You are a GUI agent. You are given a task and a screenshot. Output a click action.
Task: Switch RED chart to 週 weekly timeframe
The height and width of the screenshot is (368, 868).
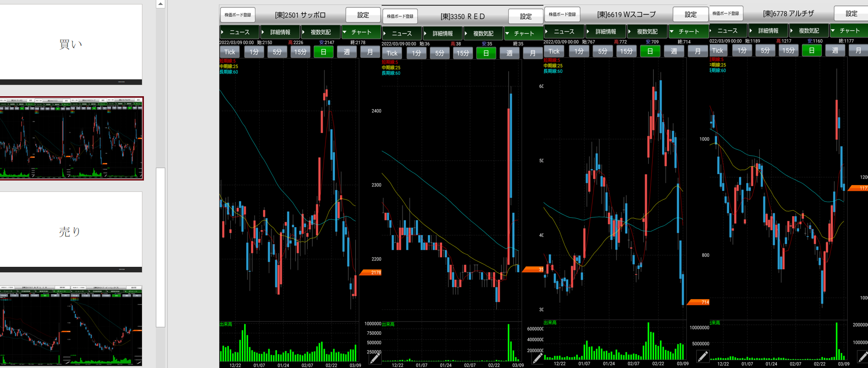(x=509, y=53)
